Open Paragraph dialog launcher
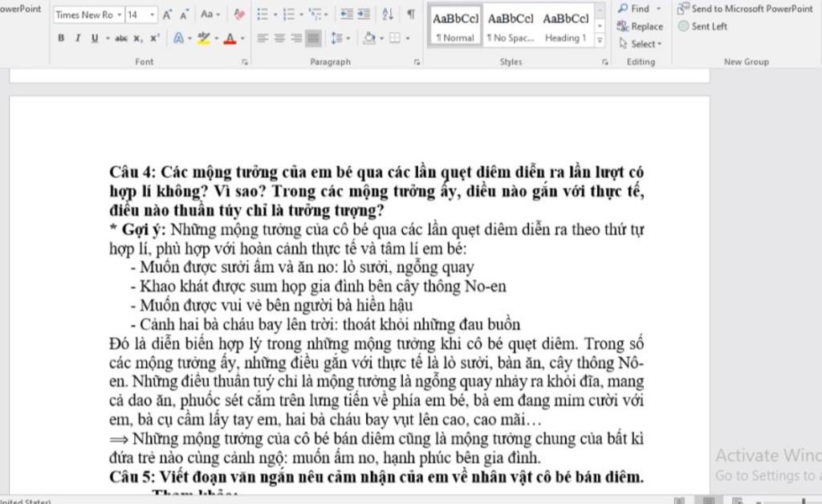822x504 pixels. pyautogui.click(x=417, y=62)
